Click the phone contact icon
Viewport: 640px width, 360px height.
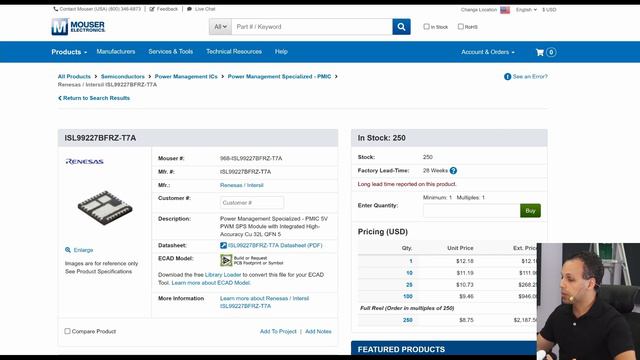click(x=56, y=9)
